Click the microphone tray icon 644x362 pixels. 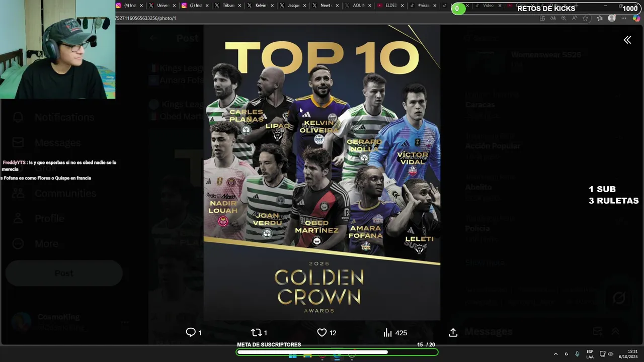point(577,354)
